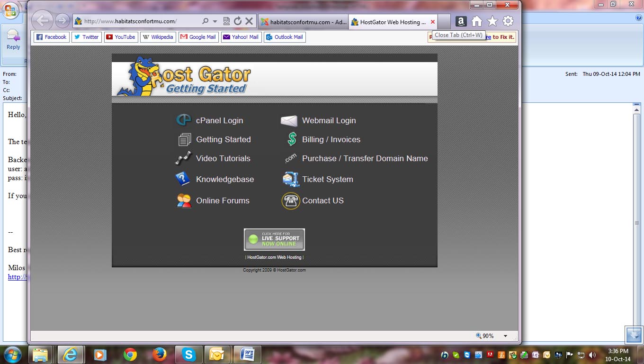Open the Facebook favorites bar link
Screen dimensions: 644x364
pyautogui.click(x=52, y=37)
